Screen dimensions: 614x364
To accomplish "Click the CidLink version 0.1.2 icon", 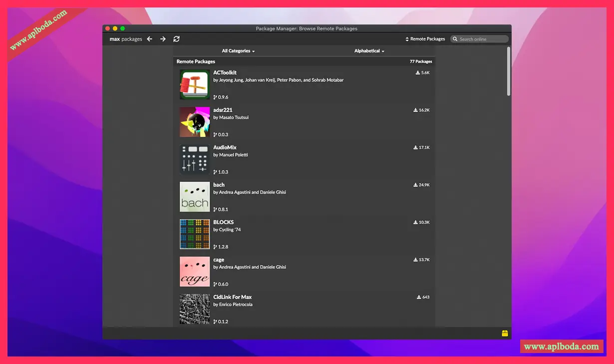I will (215, 322).
